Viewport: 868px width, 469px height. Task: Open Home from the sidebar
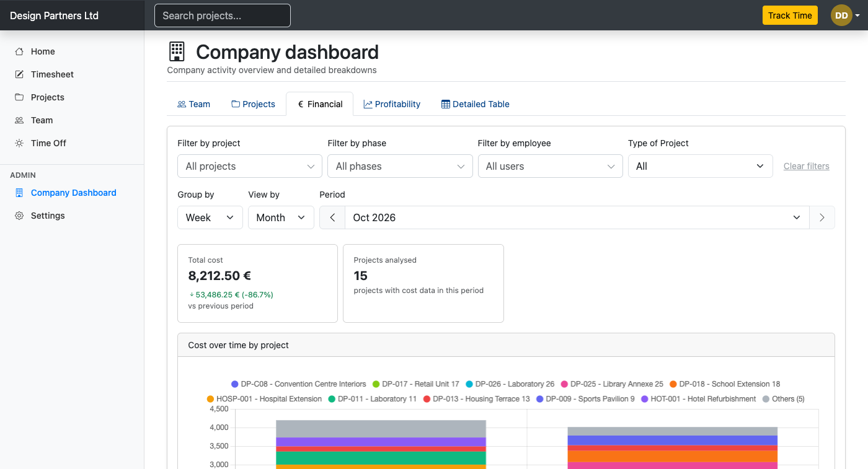pyautogui.click(x=43, y=51)
